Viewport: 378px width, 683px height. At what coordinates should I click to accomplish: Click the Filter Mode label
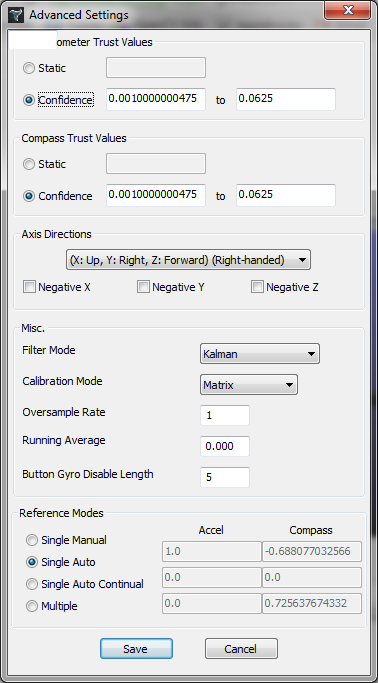(x=49, y=350)
